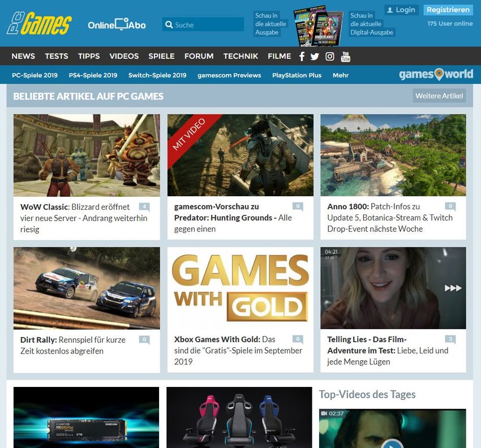This screenshot has width=481, height=448.
Task: Open the TIPPS menu
Action: (x=89, y=56)
